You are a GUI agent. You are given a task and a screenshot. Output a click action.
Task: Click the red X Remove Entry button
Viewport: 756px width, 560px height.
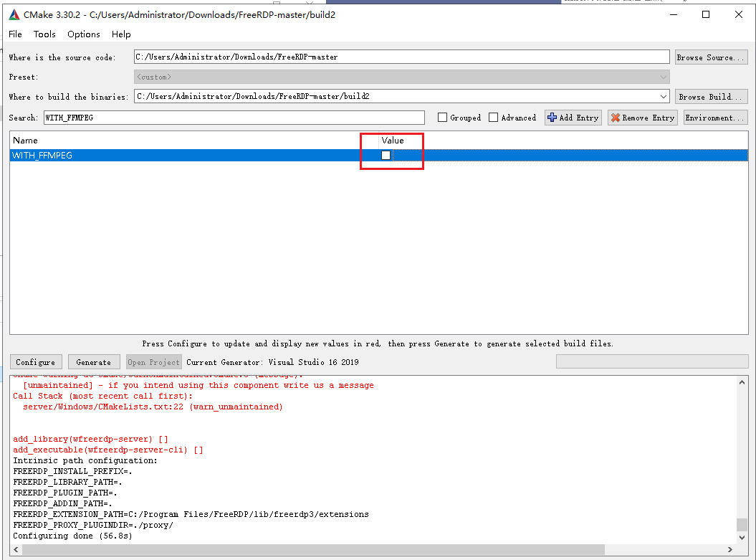tap(642, 118)
